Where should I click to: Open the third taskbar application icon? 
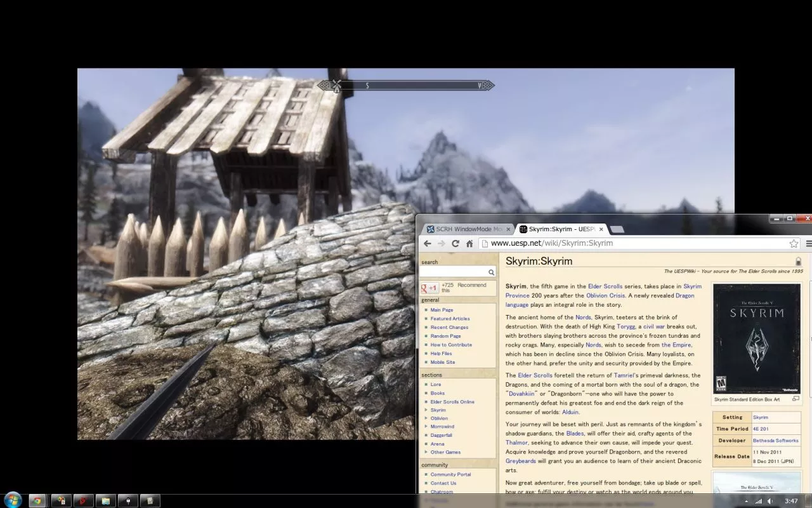61,501
